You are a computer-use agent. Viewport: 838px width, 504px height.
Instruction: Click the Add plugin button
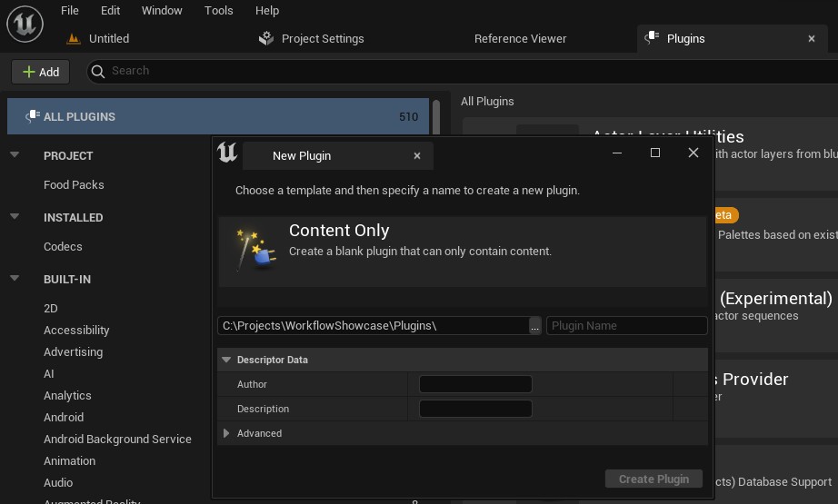pyautogui.click(x=41, y=72)
